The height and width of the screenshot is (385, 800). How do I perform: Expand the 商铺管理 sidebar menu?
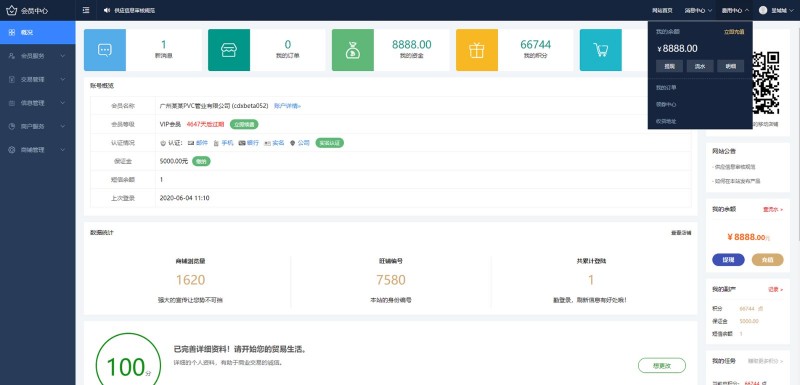(38, 150)
